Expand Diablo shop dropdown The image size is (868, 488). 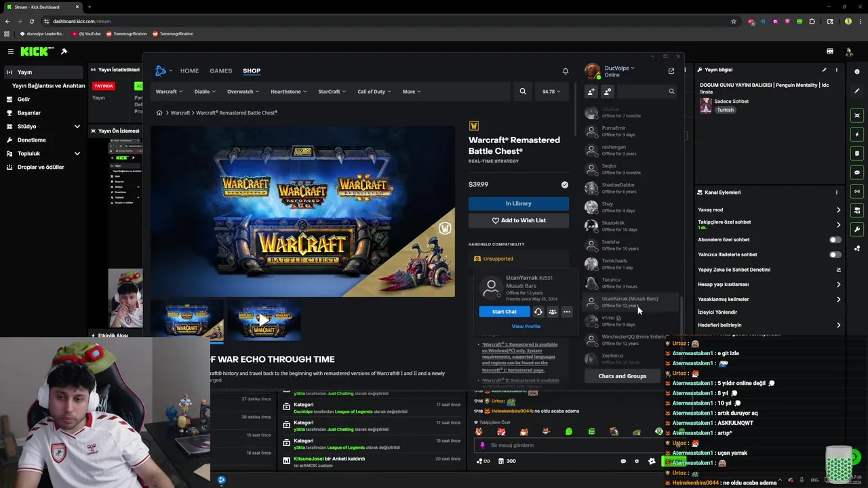click(205, 91)
